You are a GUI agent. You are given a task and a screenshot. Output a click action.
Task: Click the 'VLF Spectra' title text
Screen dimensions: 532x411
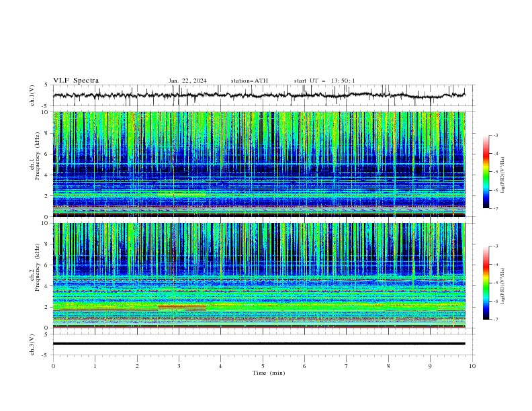[x=76, y=81]
